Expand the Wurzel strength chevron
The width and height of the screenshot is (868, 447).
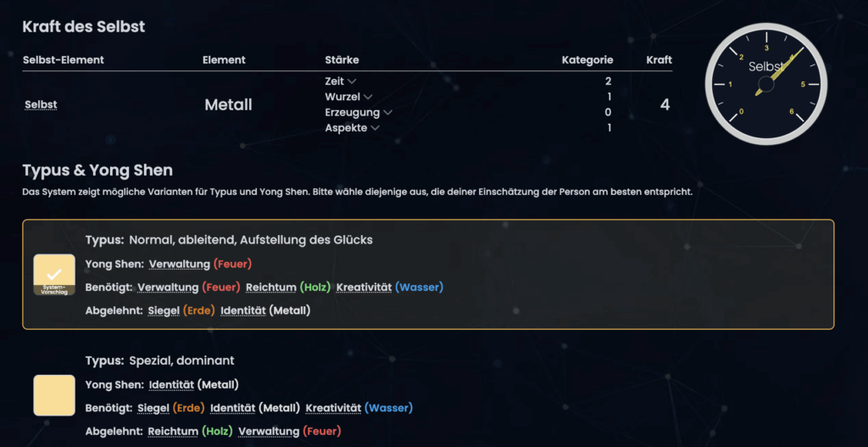pyautogui.click(x=368, y=97)
